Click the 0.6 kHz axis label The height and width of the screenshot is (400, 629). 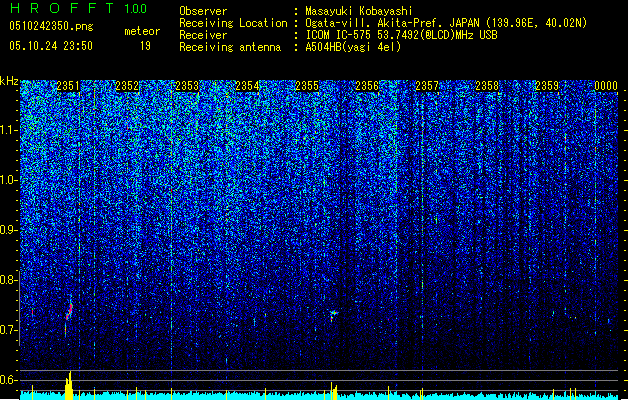click(9, 380)
